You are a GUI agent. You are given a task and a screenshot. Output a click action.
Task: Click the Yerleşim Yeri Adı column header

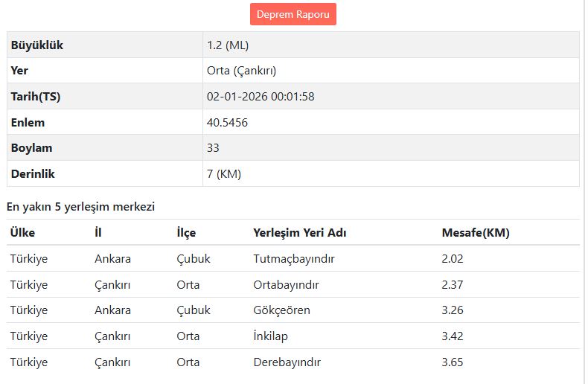coord(300,233)
